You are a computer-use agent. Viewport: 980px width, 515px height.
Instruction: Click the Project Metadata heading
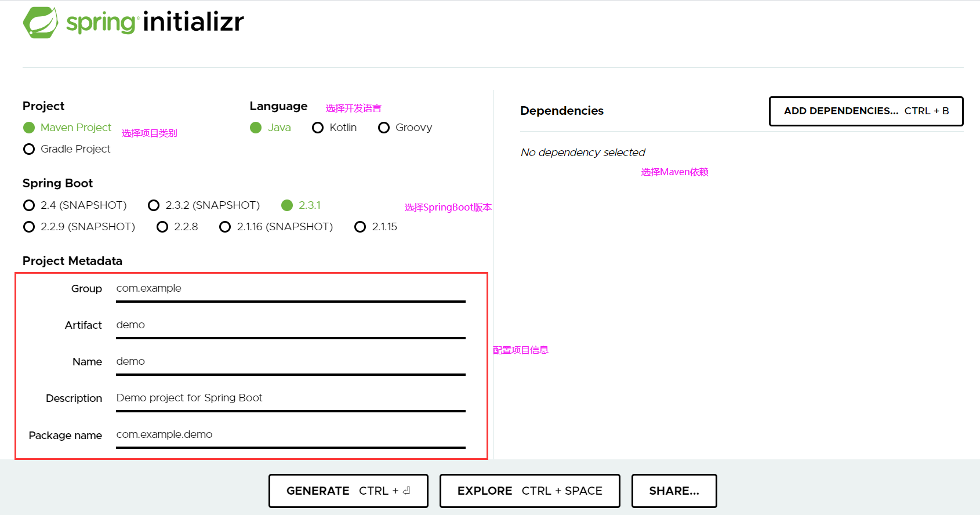pos(72,261)
